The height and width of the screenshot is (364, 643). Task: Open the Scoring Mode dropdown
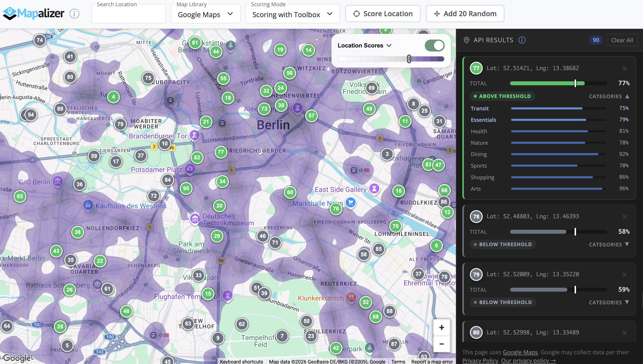[293, 14]
